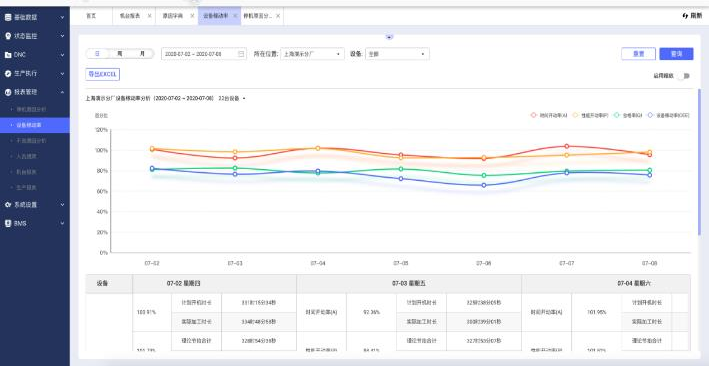709x366 pixels.
Task: Click the 导出EXCEL export button
Action: click(102, 74)
